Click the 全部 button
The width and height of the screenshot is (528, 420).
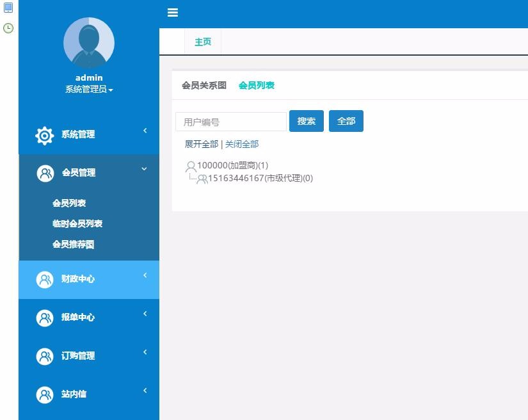click(346, 121)
